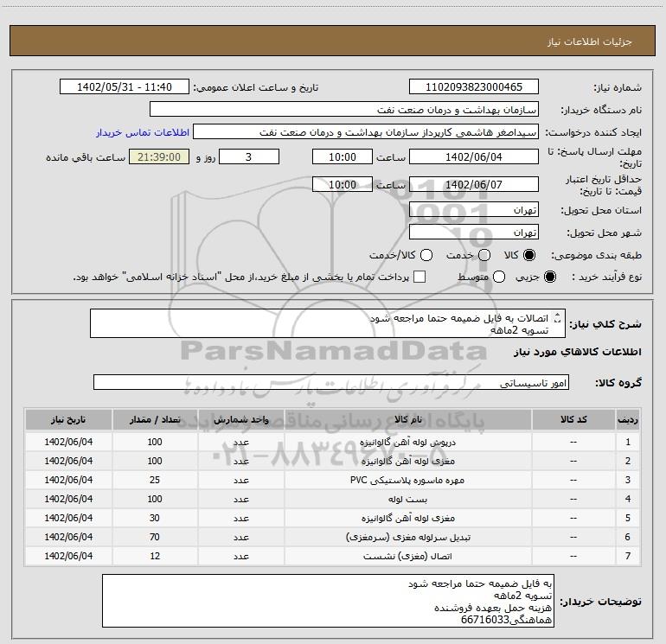This screenshot has height=644, width=666.
Task: Select row 5 مغزی لوله آهن گالوانیزه
Action: (407, 518)
